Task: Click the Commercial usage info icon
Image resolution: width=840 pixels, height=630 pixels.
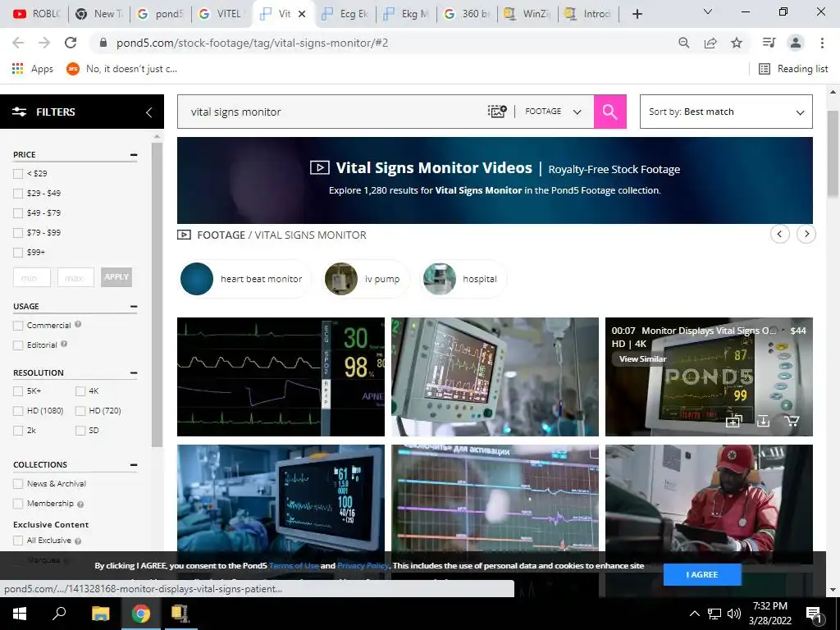Action: point(78,324)
